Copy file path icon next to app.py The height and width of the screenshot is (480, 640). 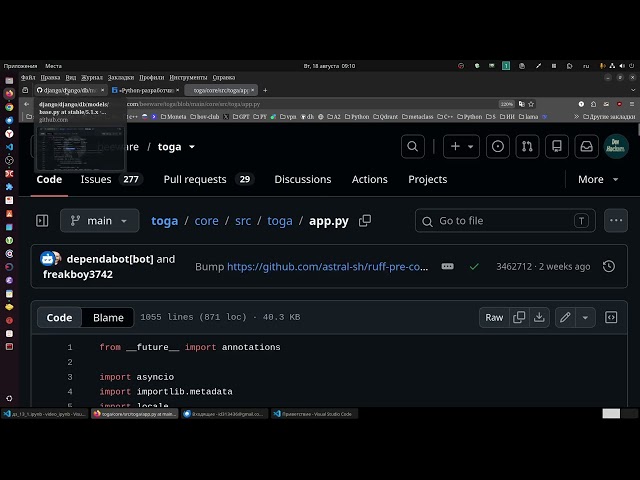click(x=365, y=221)
